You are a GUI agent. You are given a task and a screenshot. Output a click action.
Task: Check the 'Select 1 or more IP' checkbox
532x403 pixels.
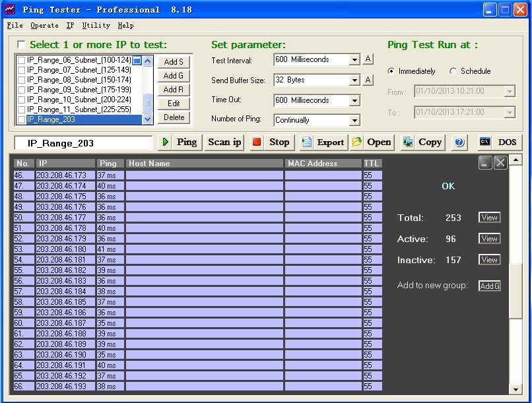21,45
